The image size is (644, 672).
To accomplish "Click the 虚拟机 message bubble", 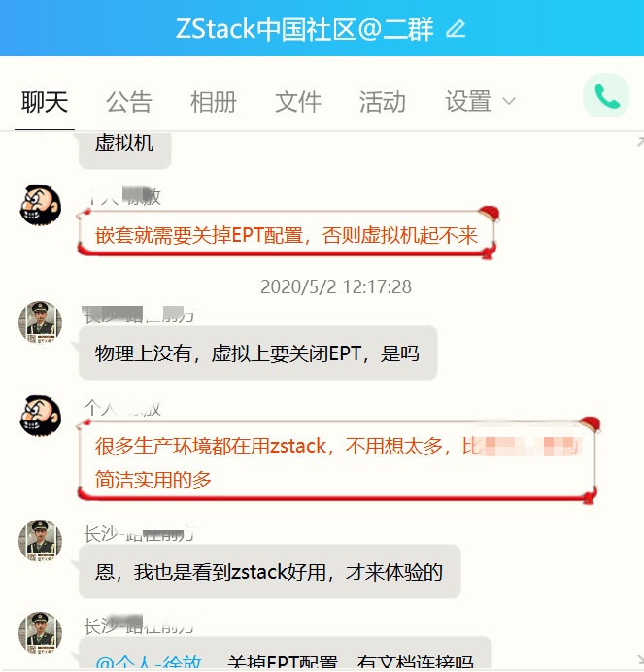I will [x=124, y=150].
